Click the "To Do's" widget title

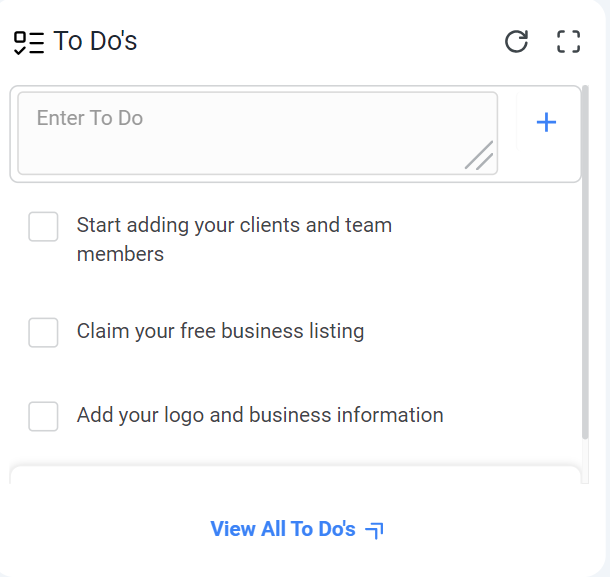tap(95, 42)
